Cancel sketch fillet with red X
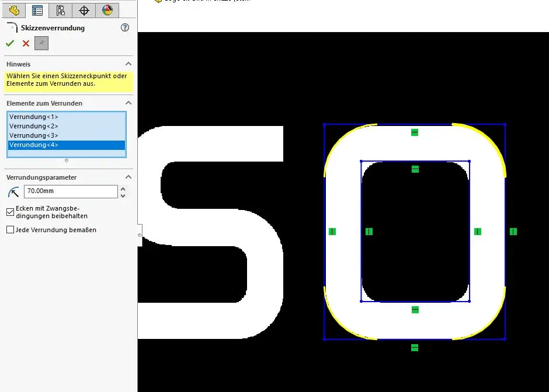The height and width of the screenshot is (392, 549). point(26,43)
